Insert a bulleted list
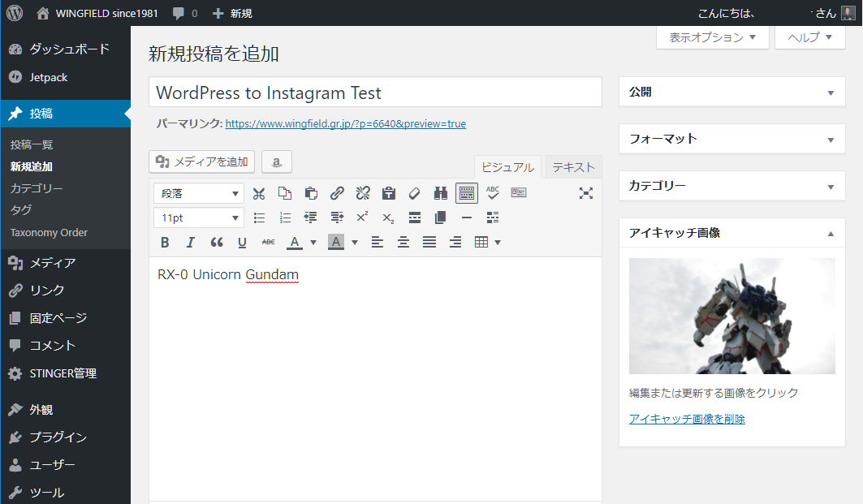 coord(259,218)
